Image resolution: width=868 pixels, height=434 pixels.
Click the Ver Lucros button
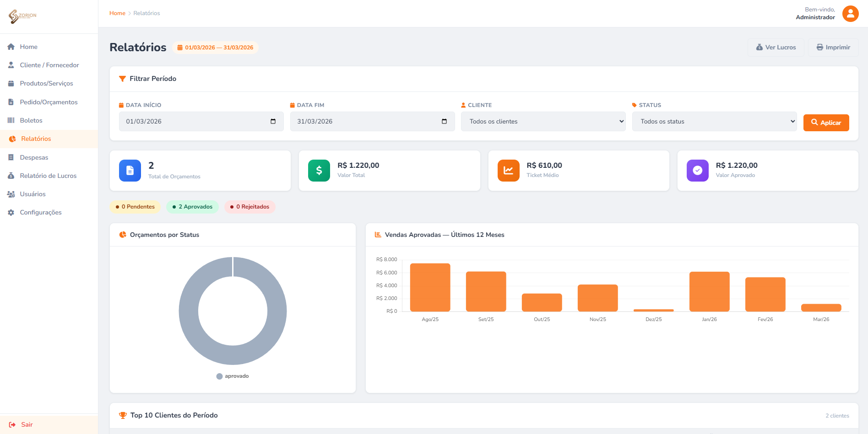(776, 48)
